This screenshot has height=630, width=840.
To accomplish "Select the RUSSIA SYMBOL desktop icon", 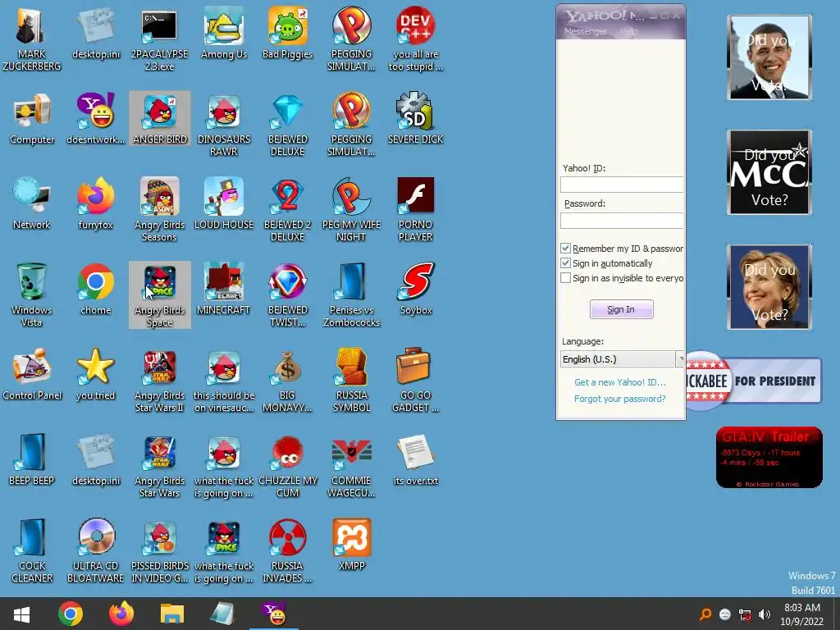I will tap(351, 381).
